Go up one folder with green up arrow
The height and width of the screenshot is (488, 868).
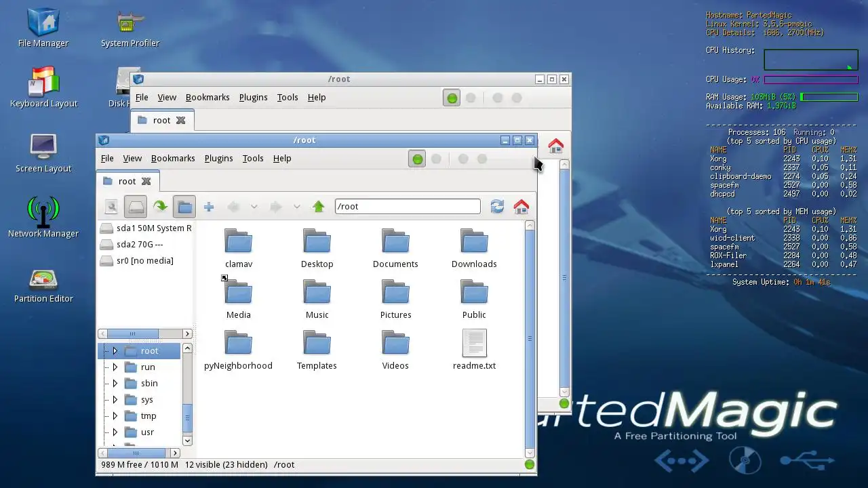pos(319,207)
